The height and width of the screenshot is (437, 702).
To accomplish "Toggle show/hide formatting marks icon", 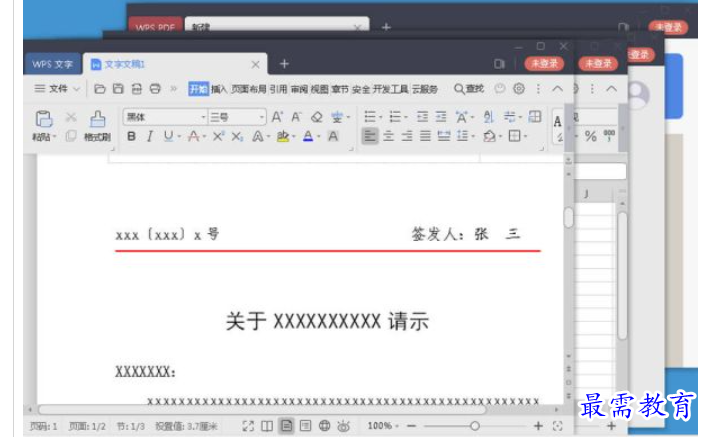I will point(509,117).
